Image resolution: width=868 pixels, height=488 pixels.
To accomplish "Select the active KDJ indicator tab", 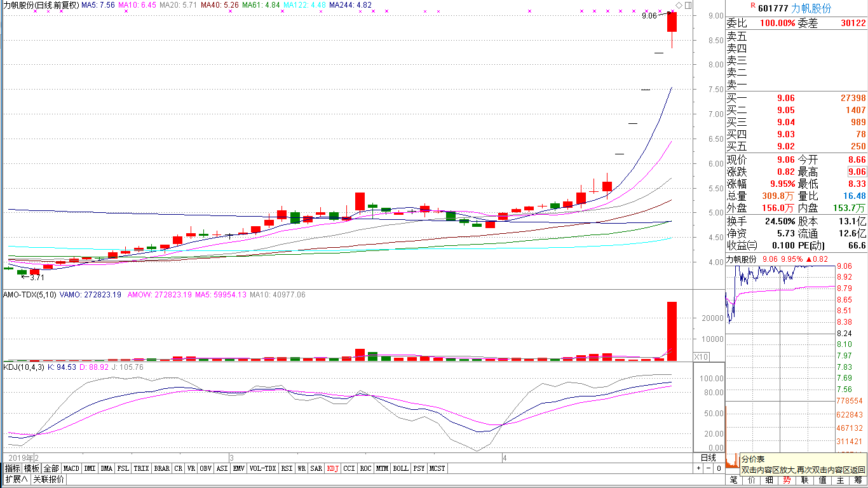I will point(332,468).
